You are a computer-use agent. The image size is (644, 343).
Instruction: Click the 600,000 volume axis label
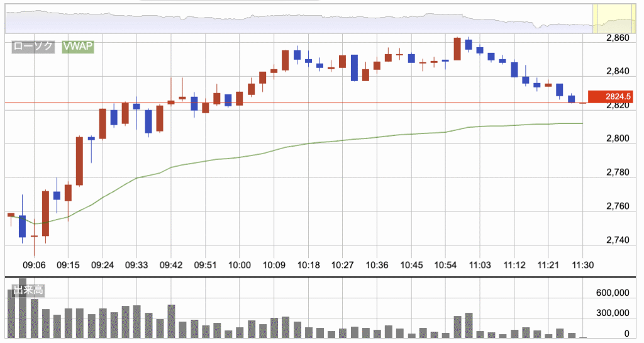[x=613, y=293]
